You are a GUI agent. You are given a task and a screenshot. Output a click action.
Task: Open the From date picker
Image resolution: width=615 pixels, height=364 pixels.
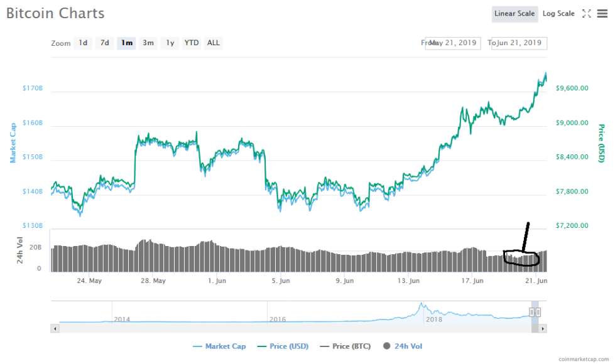tap(453, 43)
